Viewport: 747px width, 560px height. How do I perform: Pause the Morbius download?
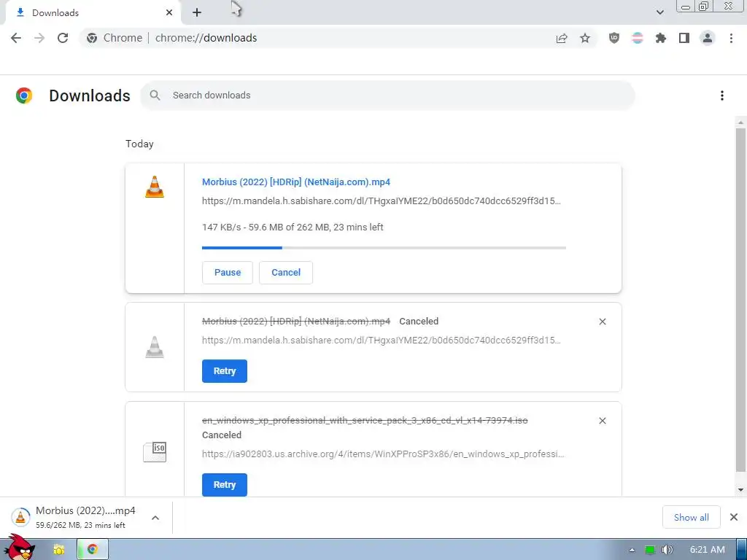[228, 273]
